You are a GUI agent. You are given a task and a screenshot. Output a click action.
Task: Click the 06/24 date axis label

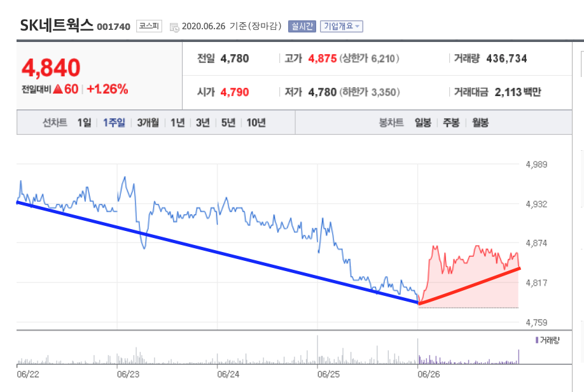coord(228,374)
